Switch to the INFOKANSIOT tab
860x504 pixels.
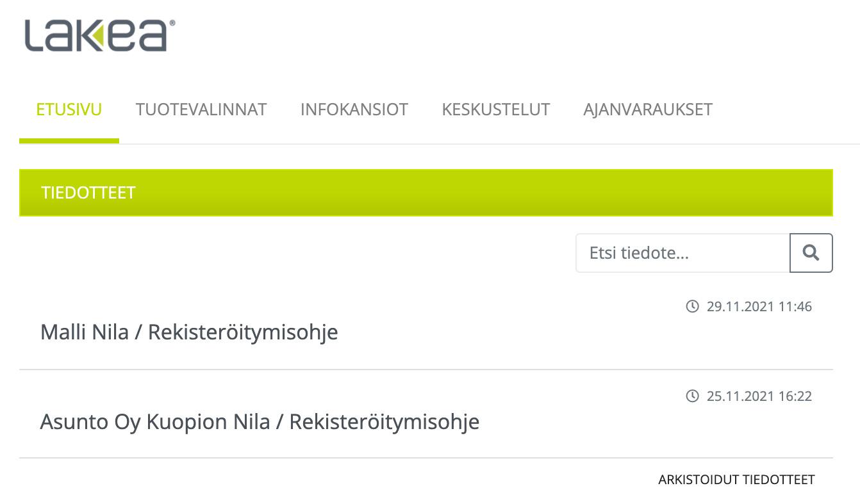click(x=354, y=110)
